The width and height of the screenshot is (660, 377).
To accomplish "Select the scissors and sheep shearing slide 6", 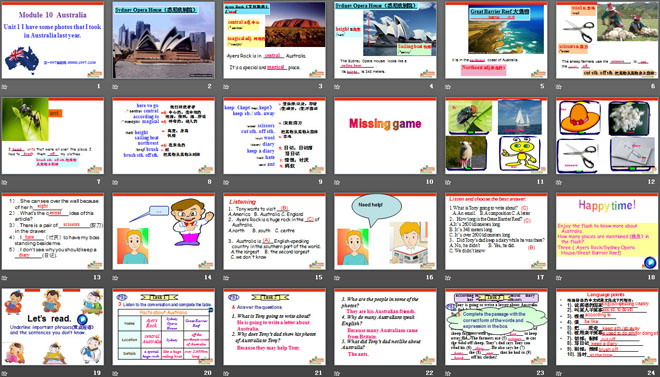I will click(607, 40).
